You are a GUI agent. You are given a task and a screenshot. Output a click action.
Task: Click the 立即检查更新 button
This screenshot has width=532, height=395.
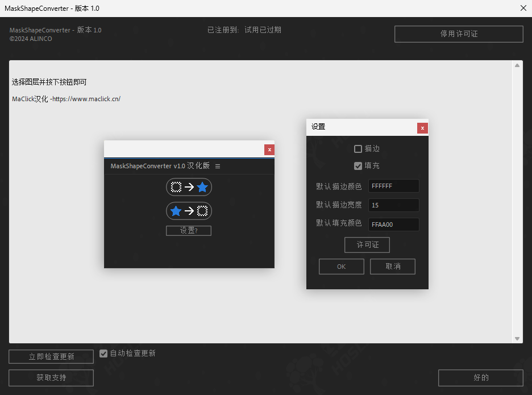coord(51,357)
